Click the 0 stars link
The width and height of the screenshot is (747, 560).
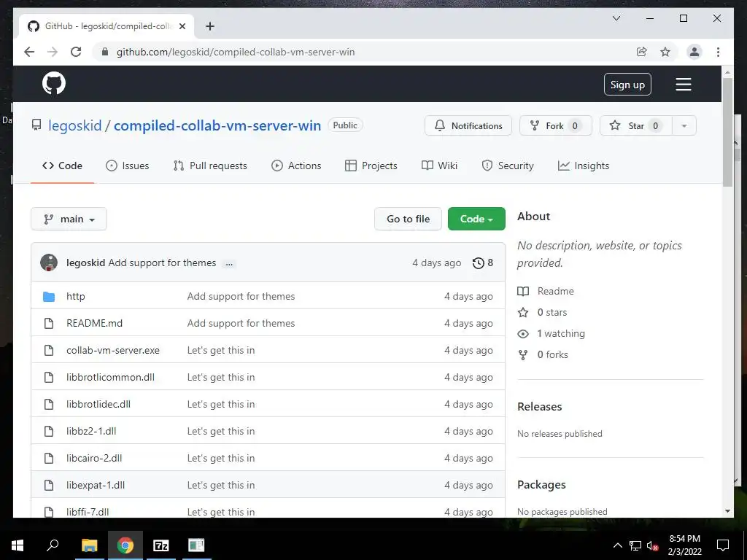pyautogui.click(x=552, y=312)
